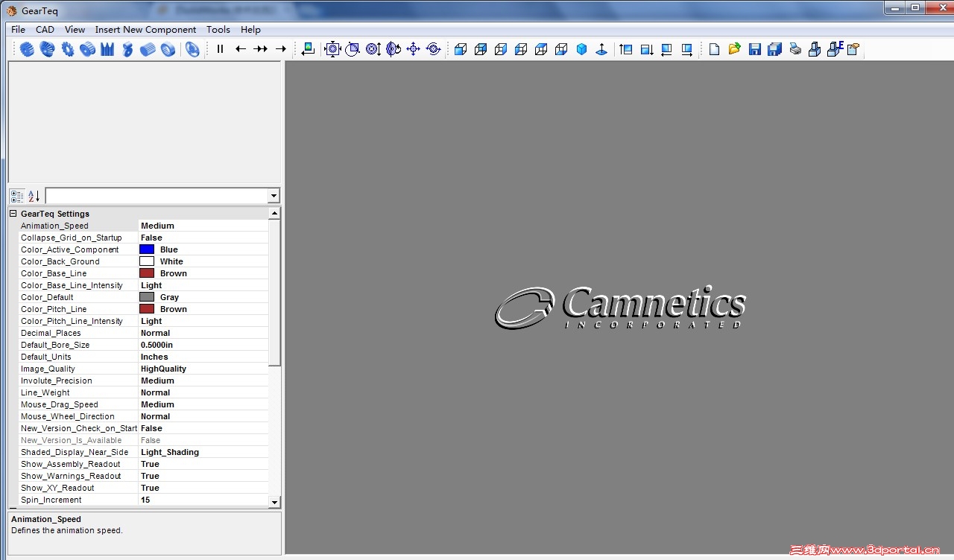
Task: Select the rotate view tool
Action: pos(394,49)
